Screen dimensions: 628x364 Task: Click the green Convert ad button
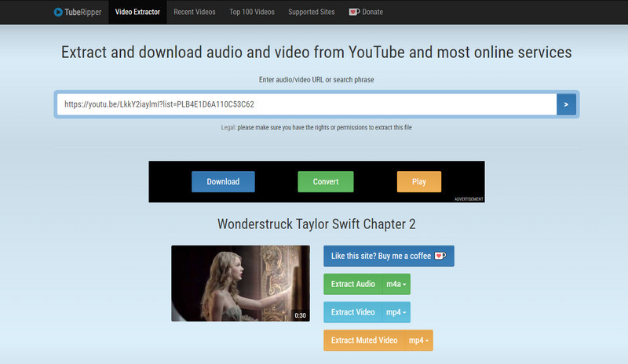pyautogui.click(x=326, y=182)
